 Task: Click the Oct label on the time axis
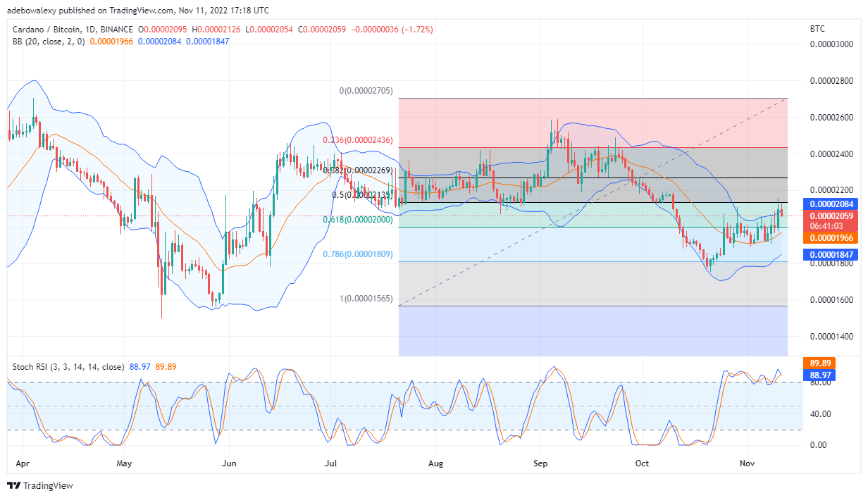click(x=642, y=463)
